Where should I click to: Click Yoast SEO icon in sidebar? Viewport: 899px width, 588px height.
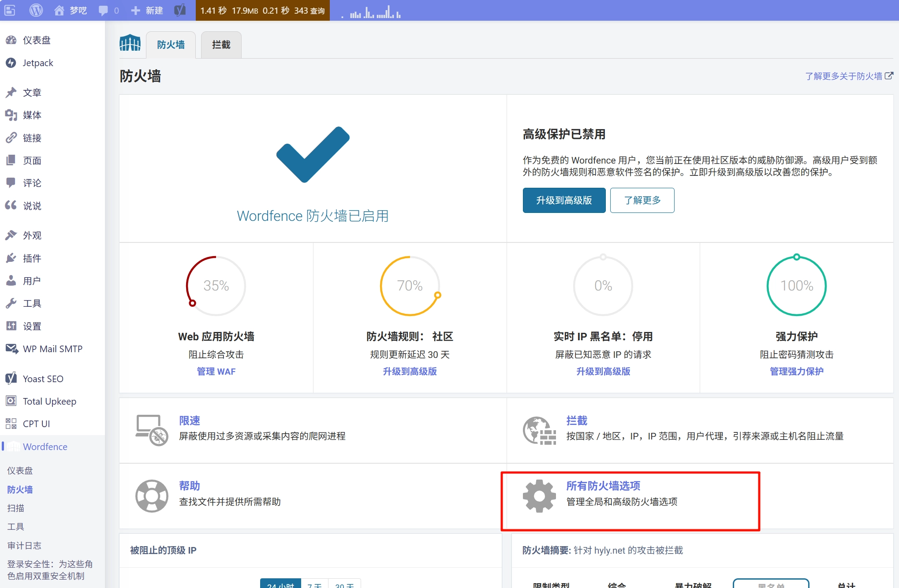[x=11, y=379]
